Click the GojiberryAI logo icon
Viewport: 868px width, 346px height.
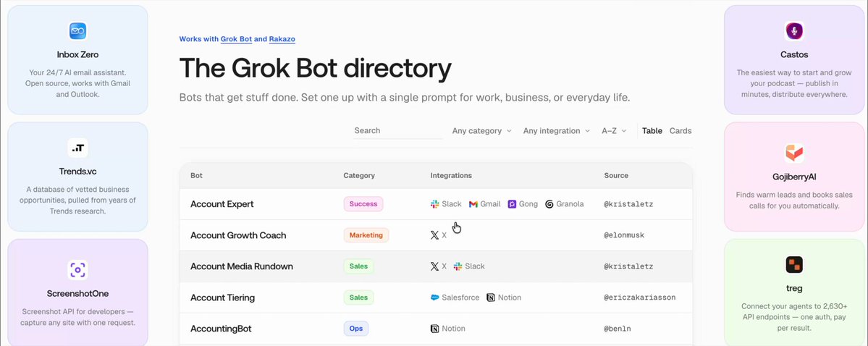[794, 153]
